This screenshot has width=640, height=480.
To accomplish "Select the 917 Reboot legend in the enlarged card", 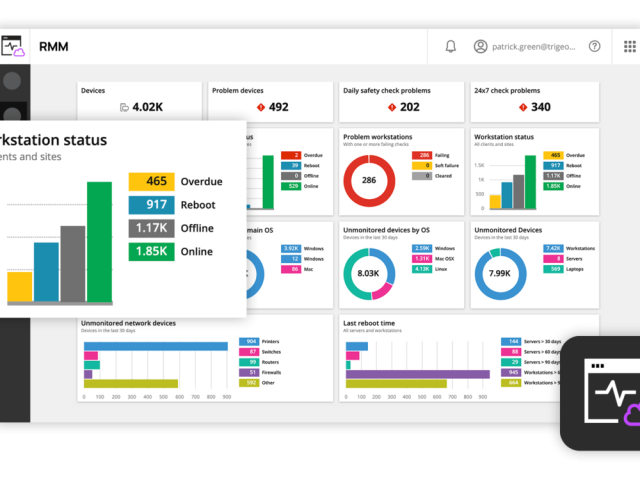I will pyautogui.click(x=176, y=205).
